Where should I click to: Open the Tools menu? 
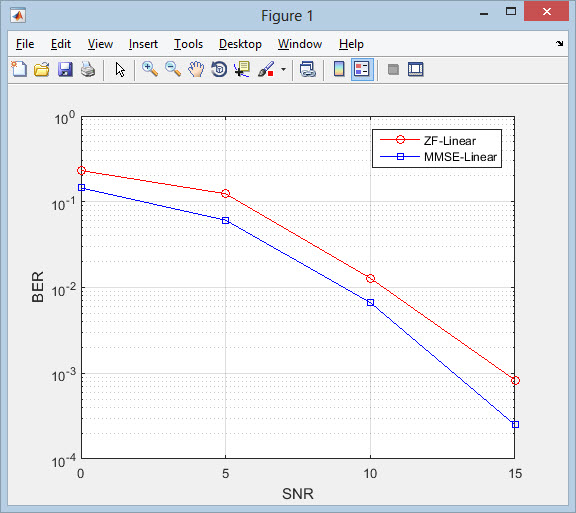click(188, 44)
